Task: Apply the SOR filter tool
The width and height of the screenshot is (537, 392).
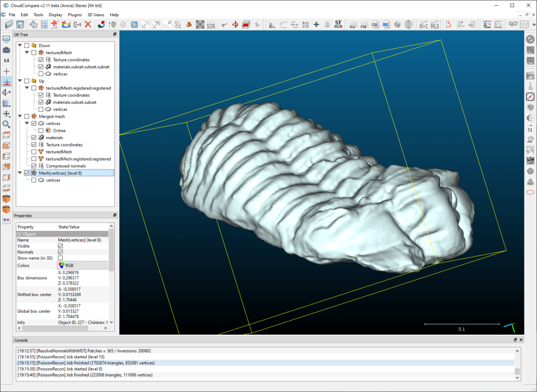Action: click(x=211, y=25)
